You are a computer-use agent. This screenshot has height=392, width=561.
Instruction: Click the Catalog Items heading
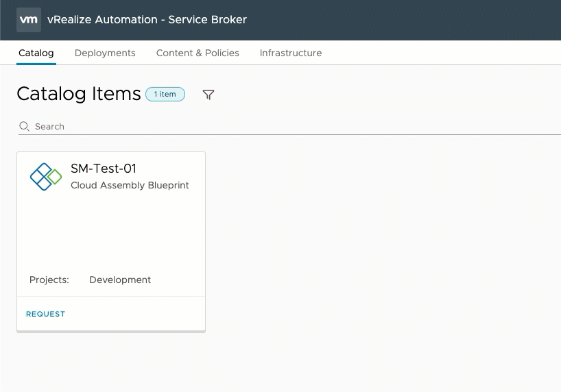coord(79,94)
